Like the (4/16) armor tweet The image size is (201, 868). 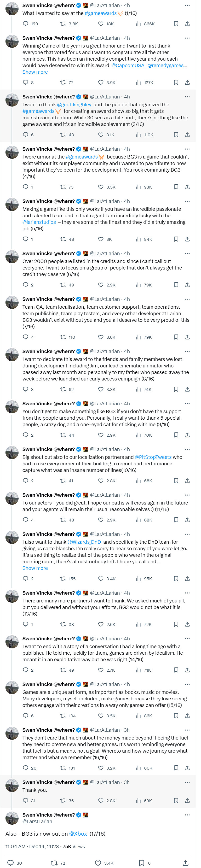[x=100, y=187]
